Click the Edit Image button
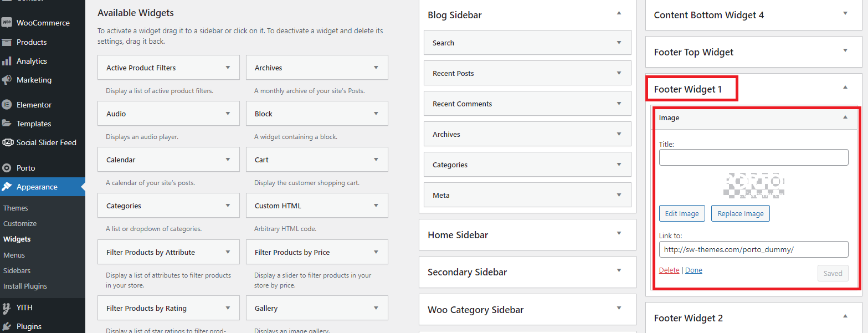The height and width of the screenshot is (333, 868). pyautogui.click(x=682, y=213)
